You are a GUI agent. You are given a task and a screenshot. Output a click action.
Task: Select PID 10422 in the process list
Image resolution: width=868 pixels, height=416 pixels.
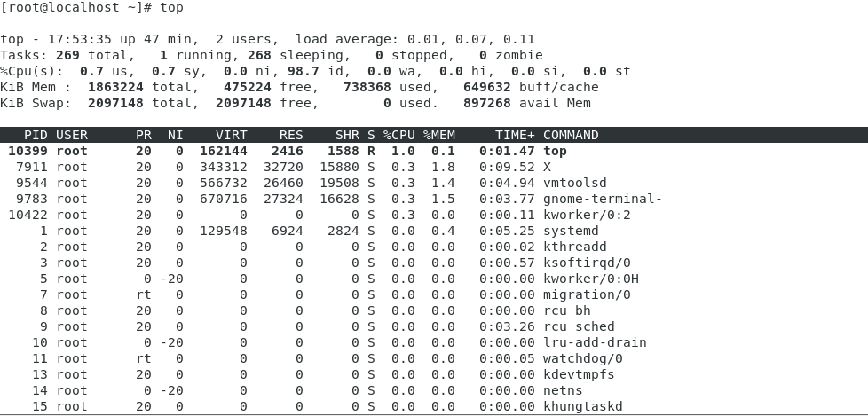pos(28,216)
